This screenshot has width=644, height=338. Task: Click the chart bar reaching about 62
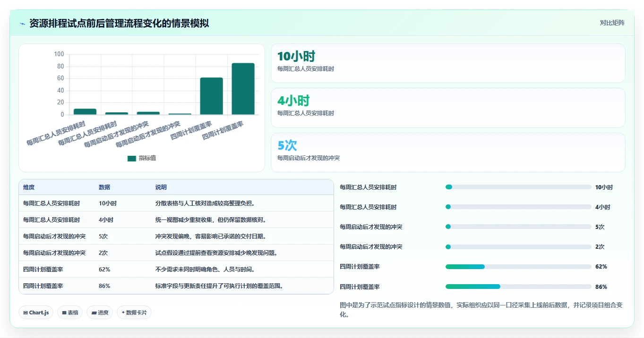point(211,96)
